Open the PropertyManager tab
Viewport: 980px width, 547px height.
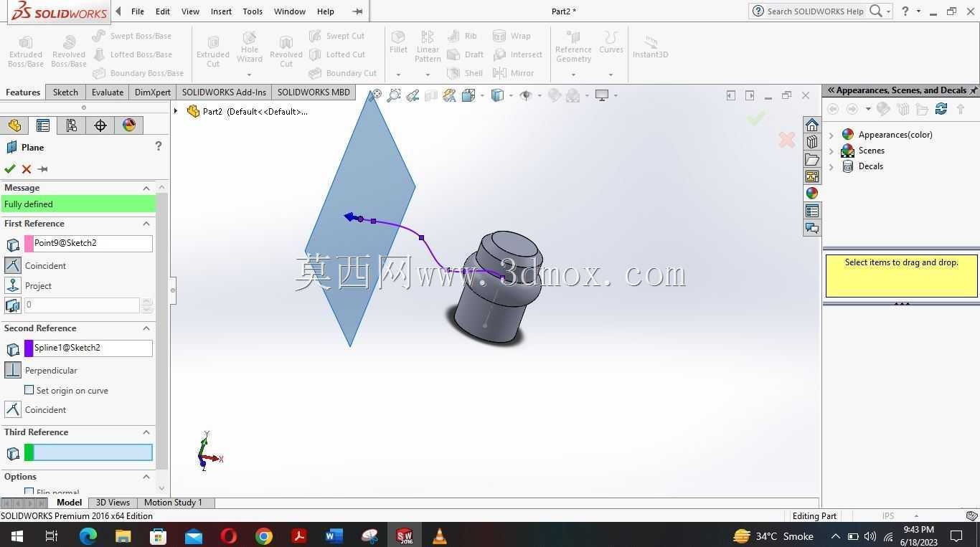click(x=43, y=125)
